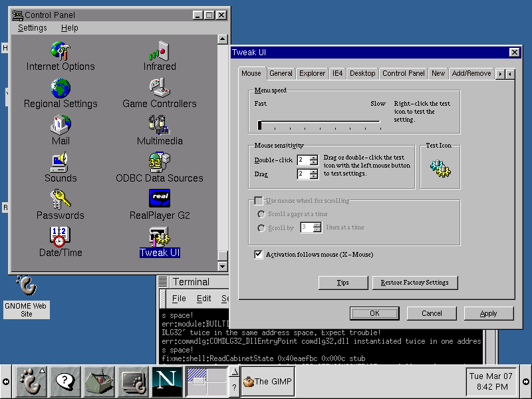
Task: Click Control Panel scrollbar up arrow
Action: [222, 39]
